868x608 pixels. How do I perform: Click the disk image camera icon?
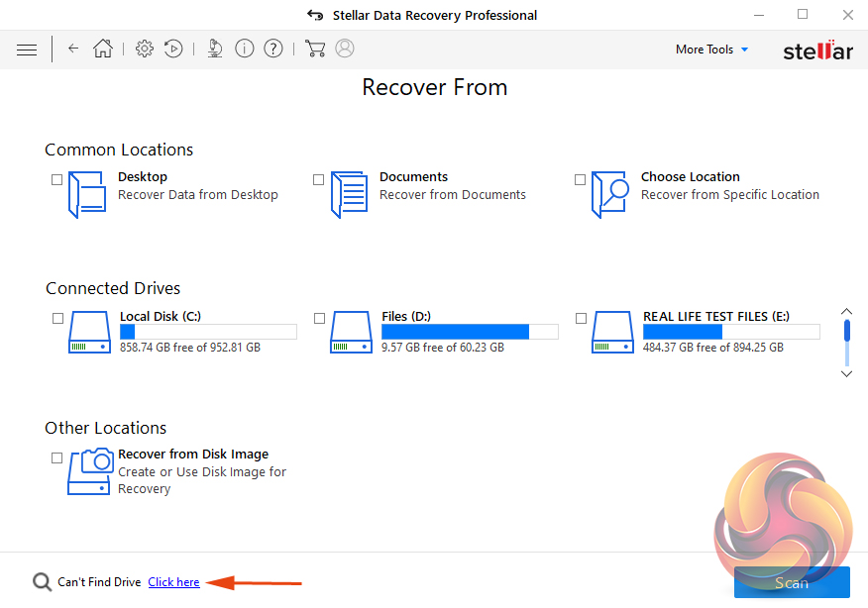90,471
